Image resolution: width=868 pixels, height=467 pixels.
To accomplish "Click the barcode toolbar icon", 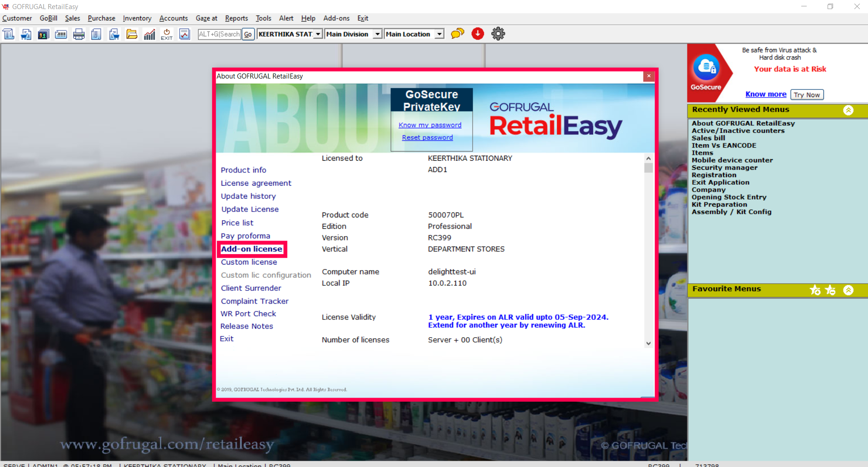I will 61,34.
